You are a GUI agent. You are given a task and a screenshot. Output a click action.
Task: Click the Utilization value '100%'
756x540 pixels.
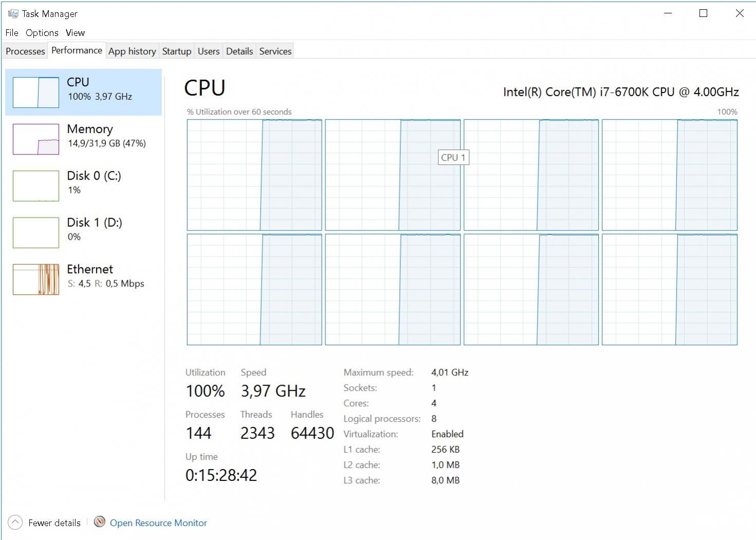coord(205,391)
